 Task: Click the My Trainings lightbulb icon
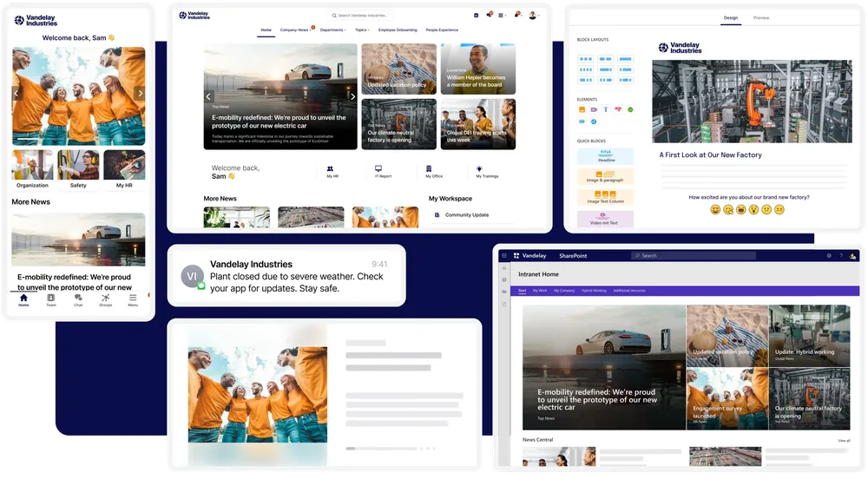[478, 169]
